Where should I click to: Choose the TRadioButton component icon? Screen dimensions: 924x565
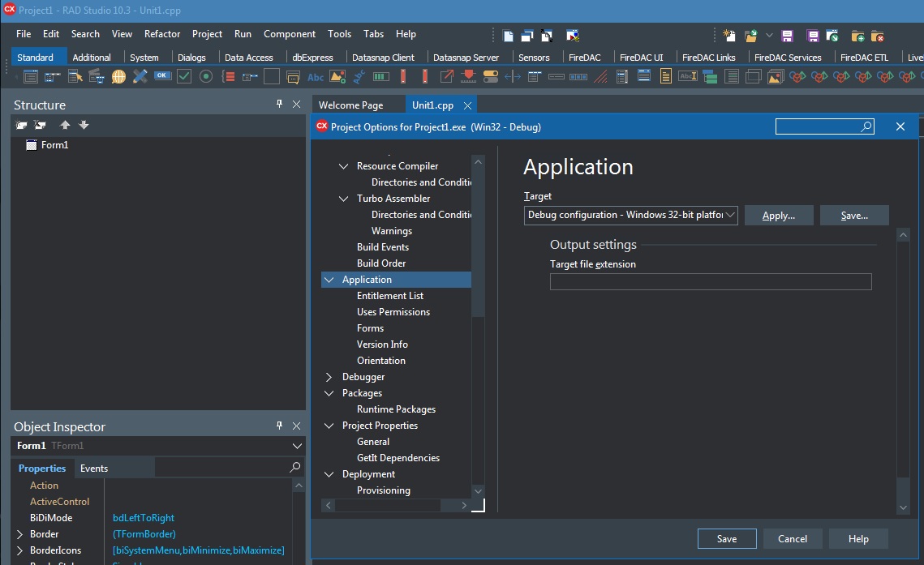[206, 76]
